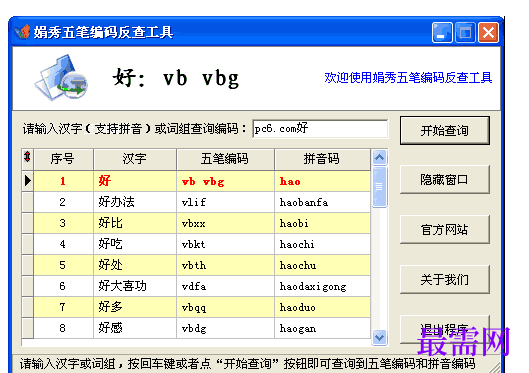Click the table vertical scrollbar thumb
529x373 pixels.
pyautogui.click(x=380, y=186)
